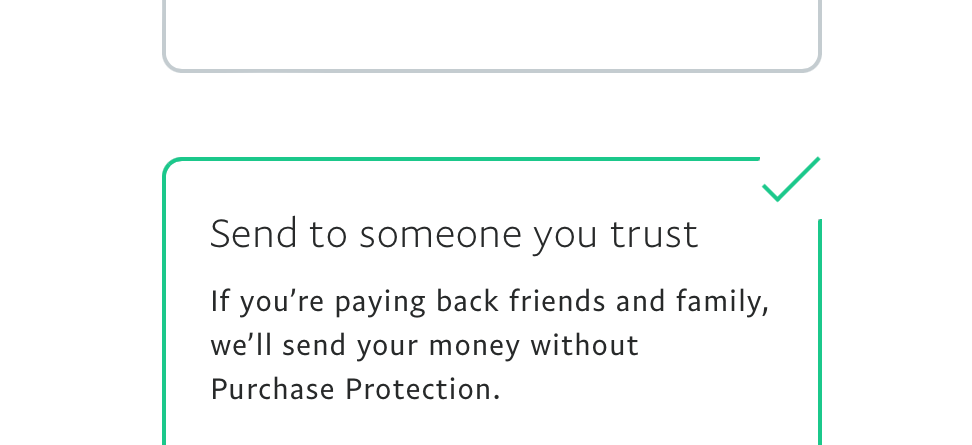Click the bottom border of the upper card
Screen dimensions: 972x445
click(x=490, y=70)
